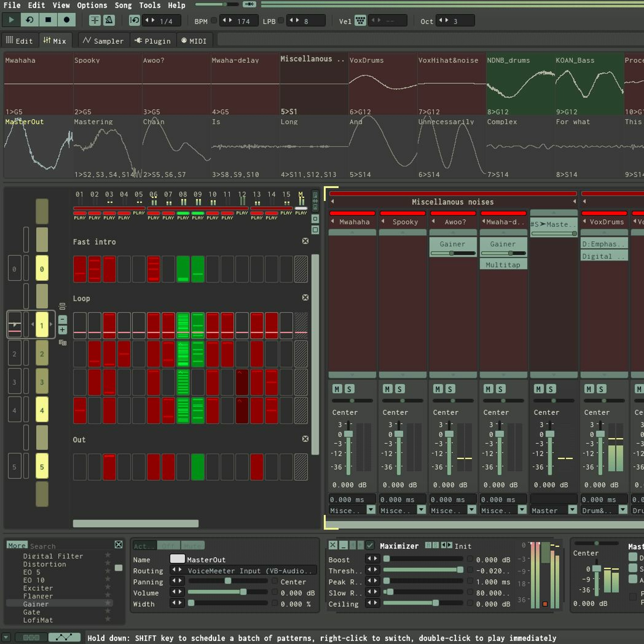The image size is (644, 644).
Task: Collapse the Mwahaha track strip arrow
Action: [x=332, y=221]
